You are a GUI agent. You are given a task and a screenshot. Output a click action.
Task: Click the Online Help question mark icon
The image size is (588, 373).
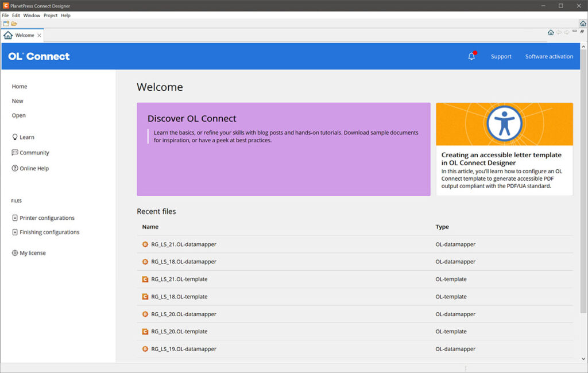15,169
